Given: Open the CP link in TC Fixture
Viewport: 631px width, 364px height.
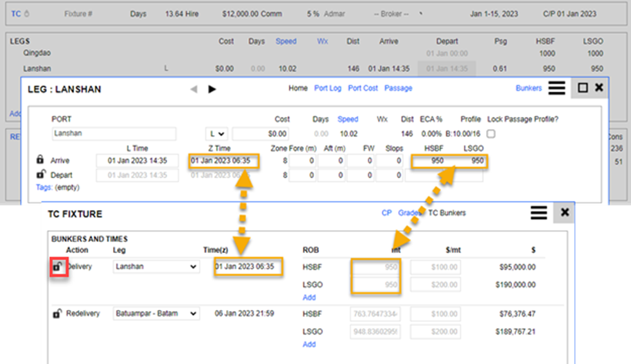Looking at the screenshot, I should pyautogui.click(x=387, y=213).
